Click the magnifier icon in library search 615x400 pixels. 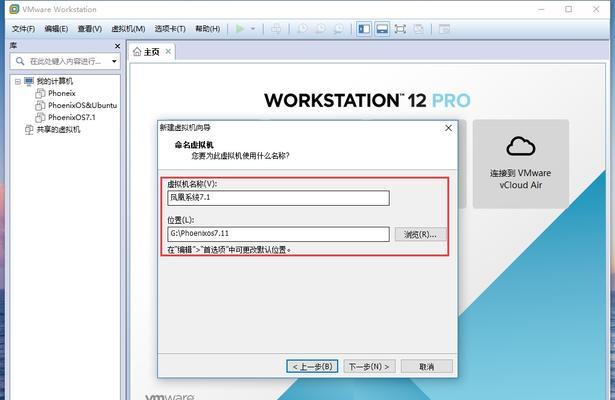20,61
